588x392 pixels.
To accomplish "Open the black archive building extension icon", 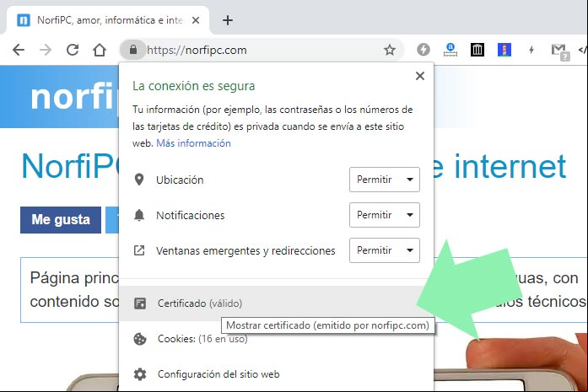I will (477, 50).
